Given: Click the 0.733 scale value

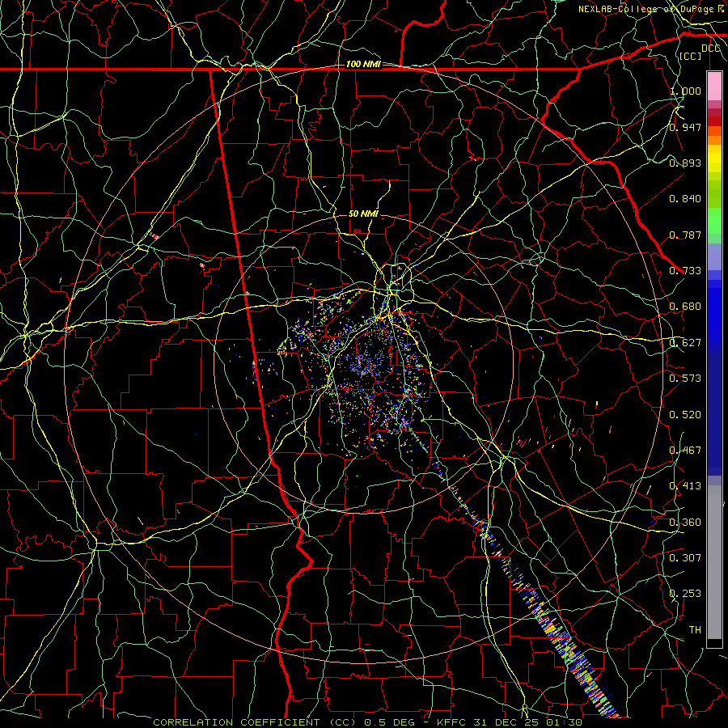Looking at the screenshot, I should click(685, 270).
